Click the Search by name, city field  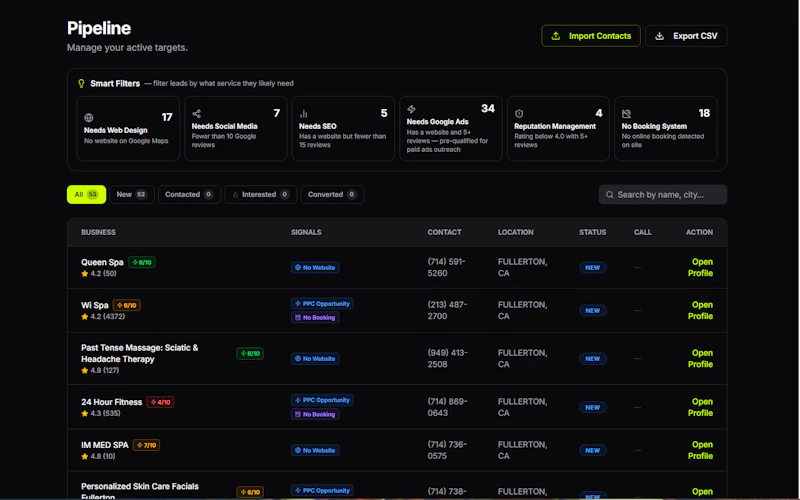click(662, 194)
